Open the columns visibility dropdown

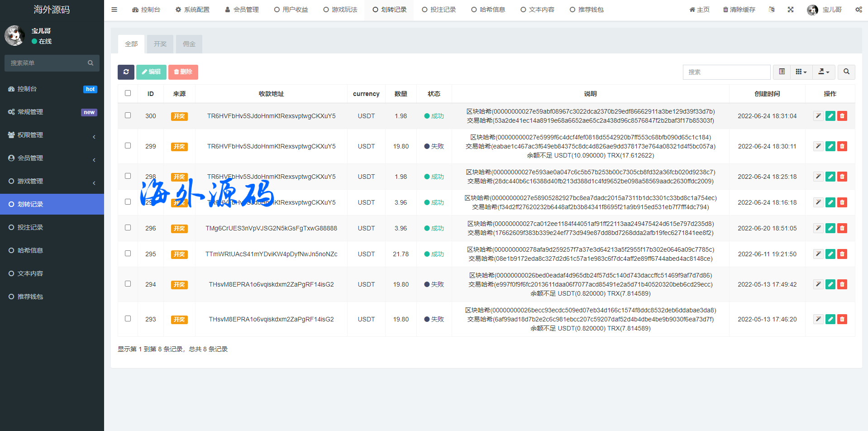[x=801, y=72]
